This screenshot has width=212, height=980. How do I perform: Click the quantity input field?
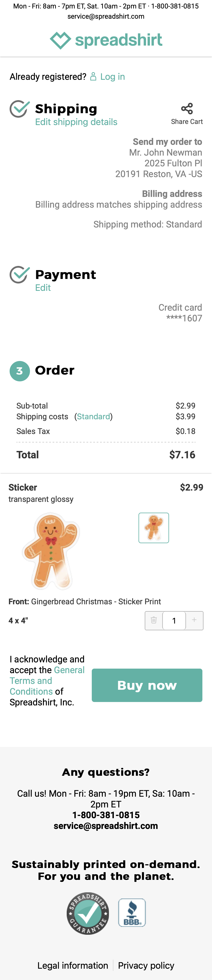point(174,621)
